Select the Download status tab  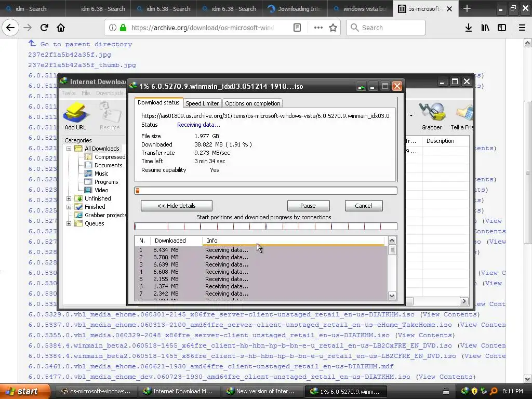click(x=158, y=102)
